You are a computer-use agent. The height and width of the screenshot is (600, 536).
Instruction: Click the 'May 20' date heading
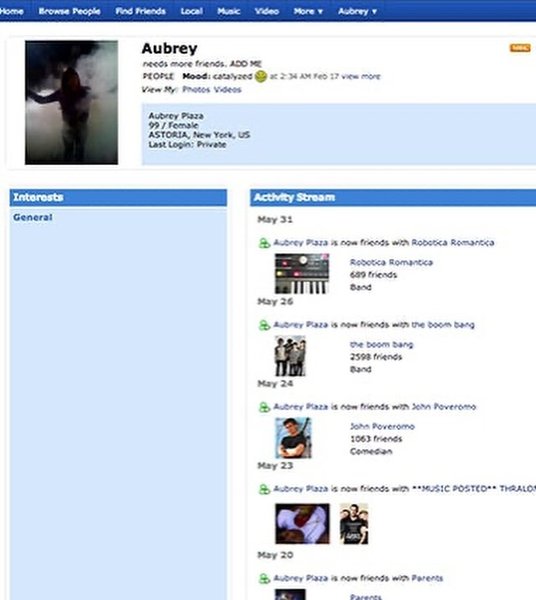tap(275, 555)
